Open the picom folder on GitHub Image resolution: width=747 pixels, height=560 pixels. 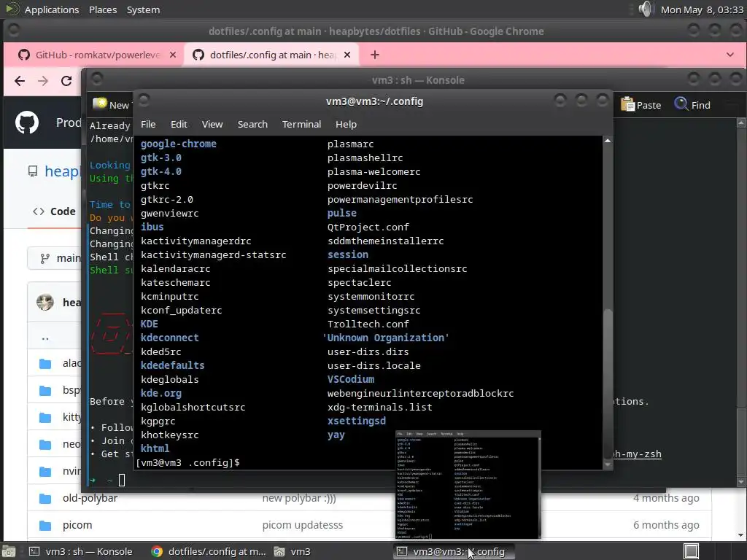click(x=77, y=525)
